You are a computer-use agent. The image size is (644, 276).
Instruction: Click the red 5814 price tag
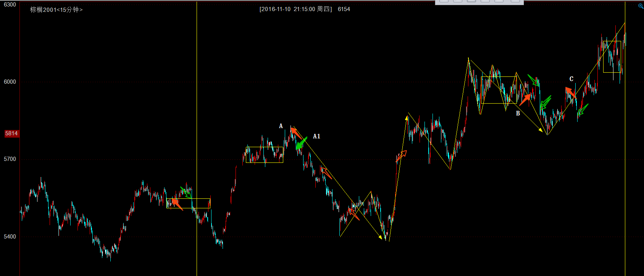11,133
